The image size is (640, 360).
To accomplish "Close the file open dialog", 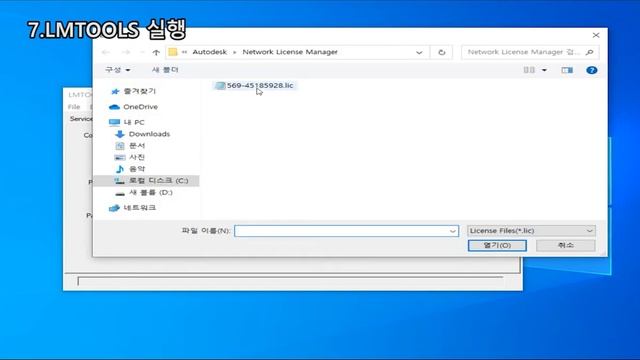I will pyautogui.click(x=596, y=35).
